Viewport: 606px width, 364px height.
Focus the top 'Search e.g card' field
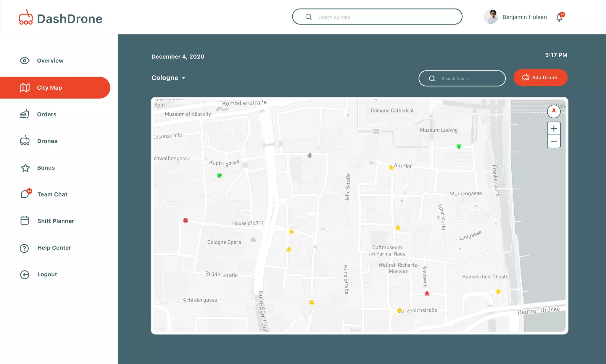point(377,17)
